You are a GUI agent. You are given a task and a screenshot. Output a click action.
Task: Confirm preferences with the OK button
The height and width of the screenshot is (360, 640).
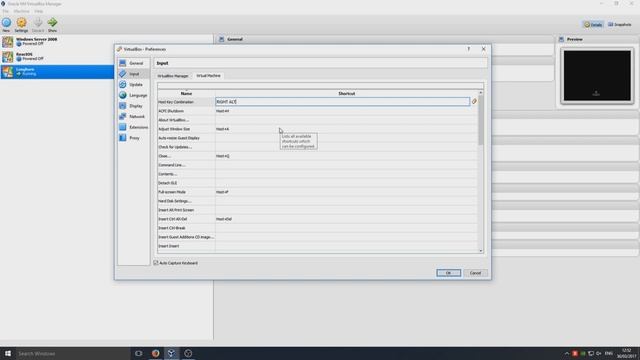(448, 273)
